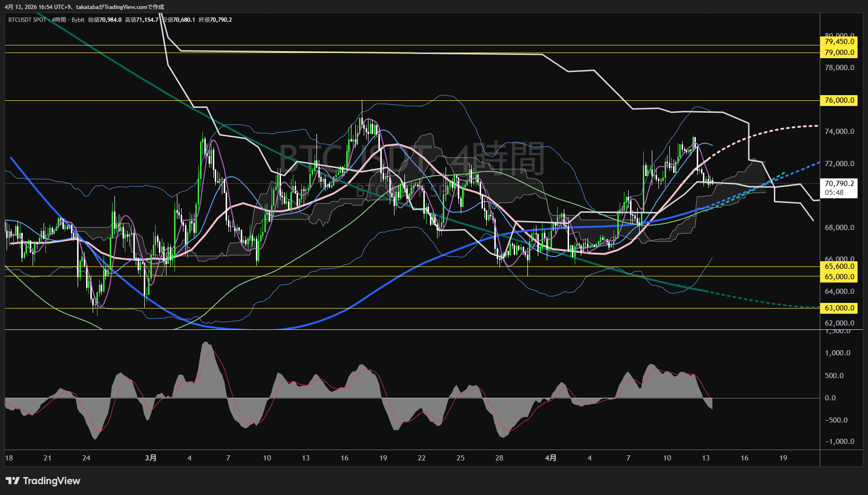Click the 05:48 candle countdown timer
868x495 pixels.
(834, 193)
